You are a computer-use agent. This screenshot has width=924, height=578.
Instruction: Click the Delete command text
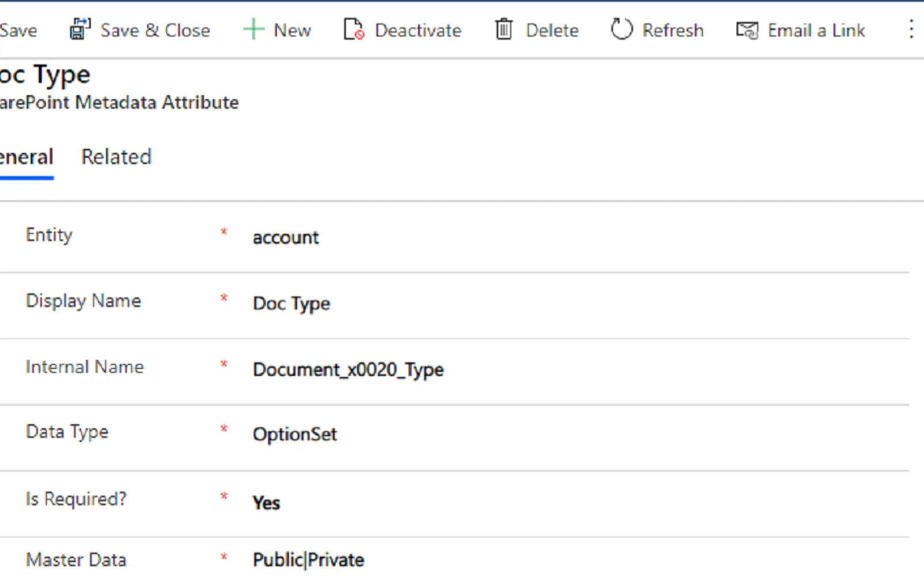tap(552, 30)
